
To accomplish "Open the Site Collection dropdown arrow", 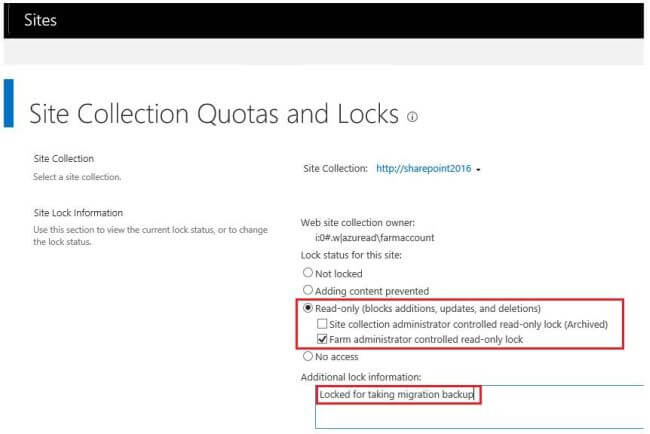I will (479, 170).
